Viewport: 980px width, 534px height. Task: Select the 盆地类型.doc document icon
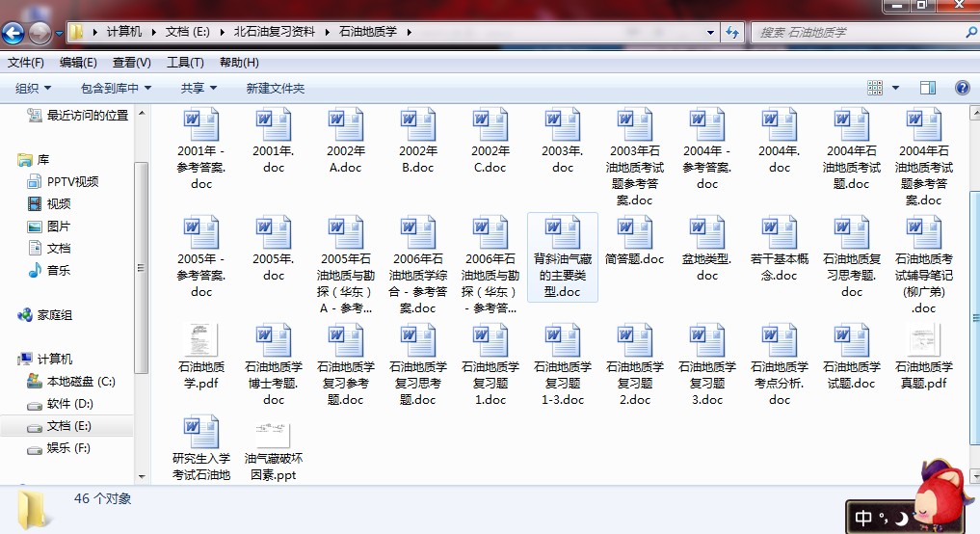click(x=707, y=233)
